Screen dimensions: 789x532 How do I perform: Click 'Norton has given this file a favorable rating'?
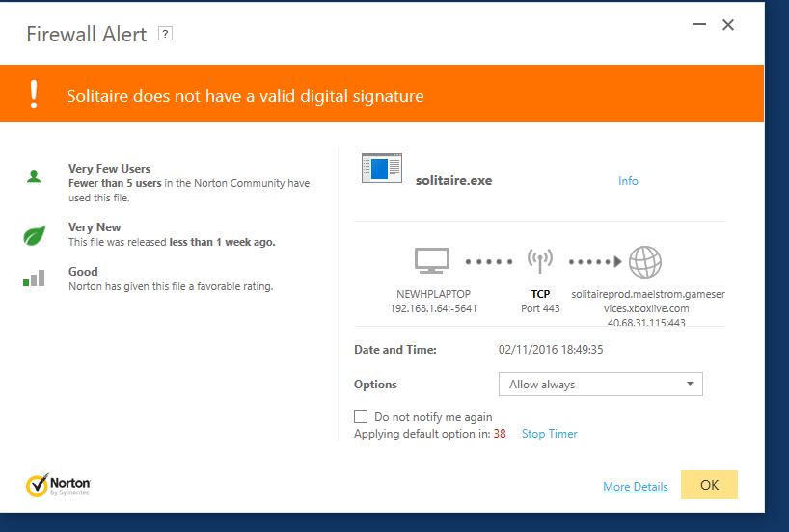pos(171,286)
